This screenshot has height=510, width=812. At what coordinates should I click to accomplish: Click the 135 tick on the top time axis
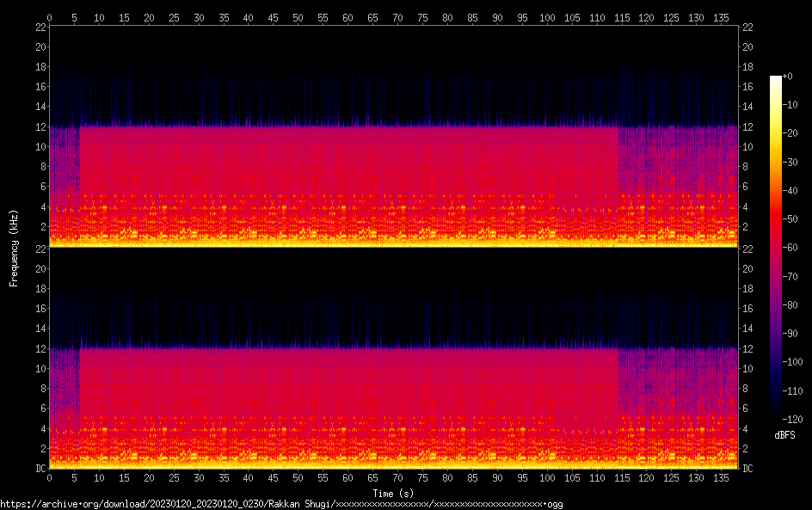[721, 16]
